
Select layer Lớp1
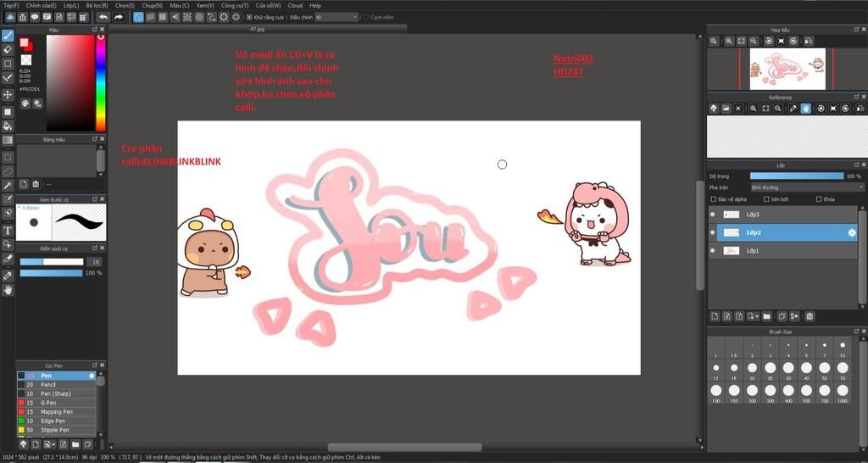[783, 251]
